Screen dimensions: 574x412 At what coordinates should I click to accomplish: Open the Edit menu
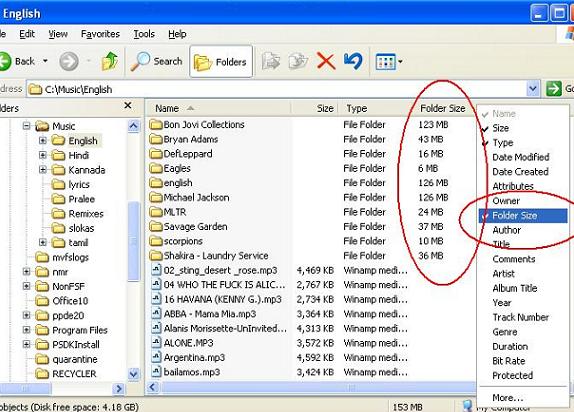(x=27, y=34)
